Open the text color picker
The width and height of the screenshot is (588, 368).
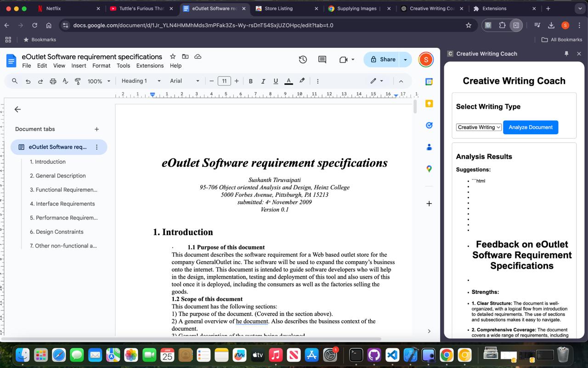pyautogui.click(x=288, y=81)
